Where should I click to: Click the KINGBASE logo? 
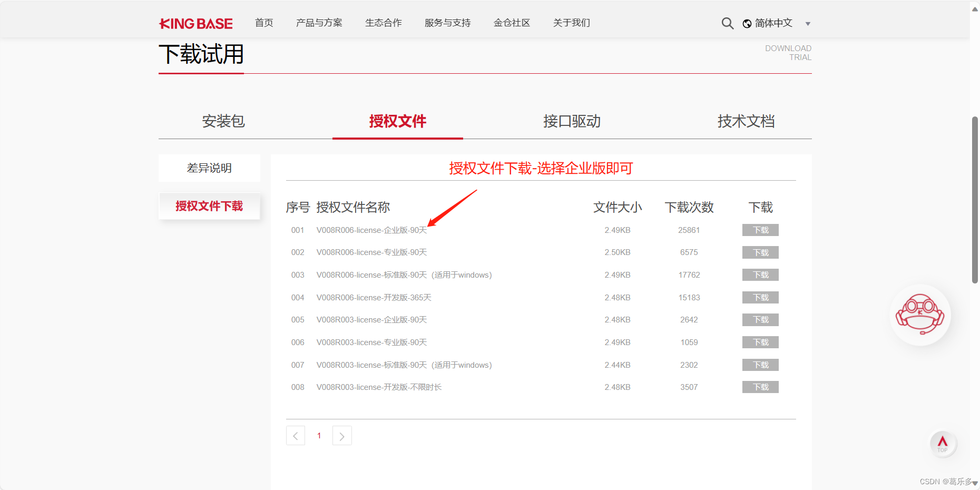(196, 23)
